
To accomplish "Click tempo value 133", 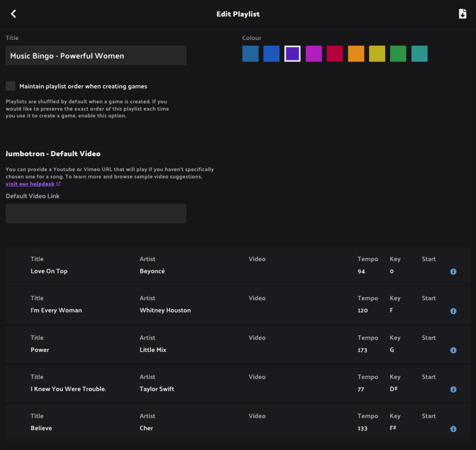I will tap(363, 429).
